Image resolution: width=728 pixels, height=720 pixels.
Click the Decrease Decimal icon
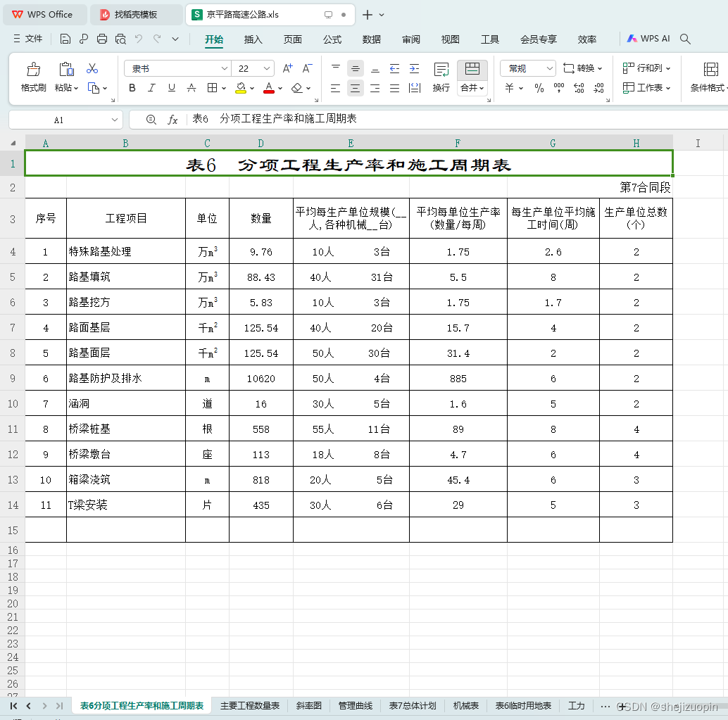pyautogui.click(x=599, y=88)
